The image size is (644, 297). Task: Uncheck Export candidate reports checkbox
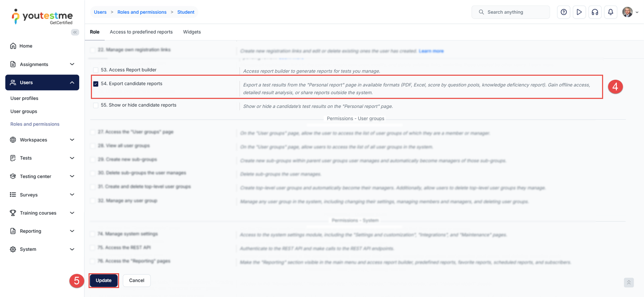[x=96, y=84]
